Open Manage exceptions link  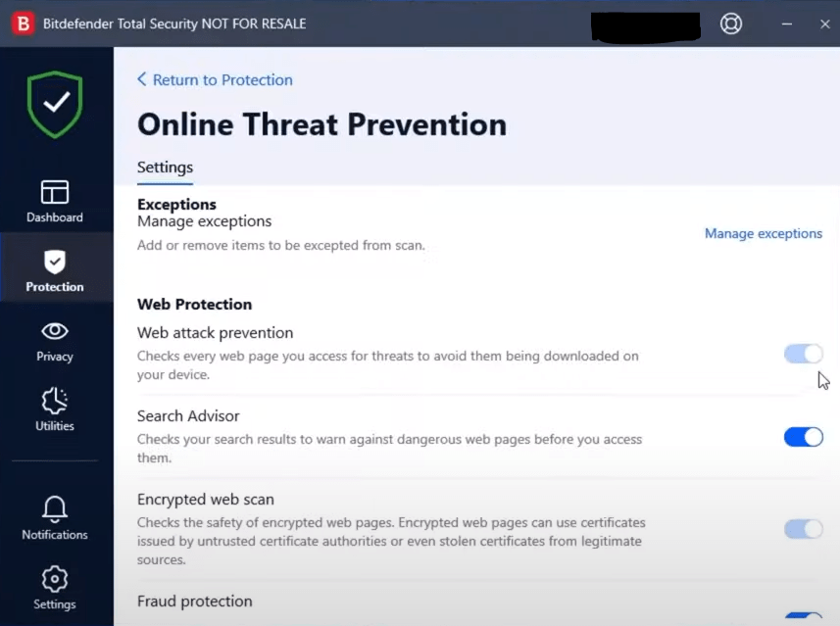coord(763,233)
